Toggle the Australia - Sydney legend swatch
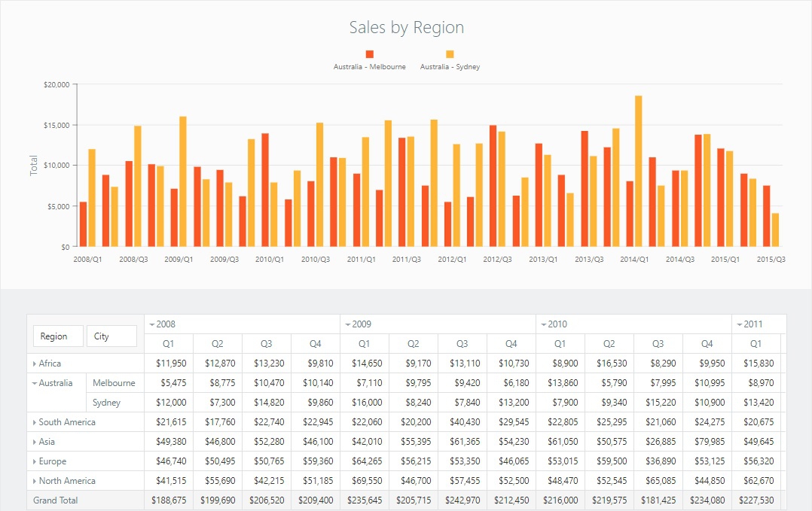This screenshot has width=812, height=511. [450, 54]
